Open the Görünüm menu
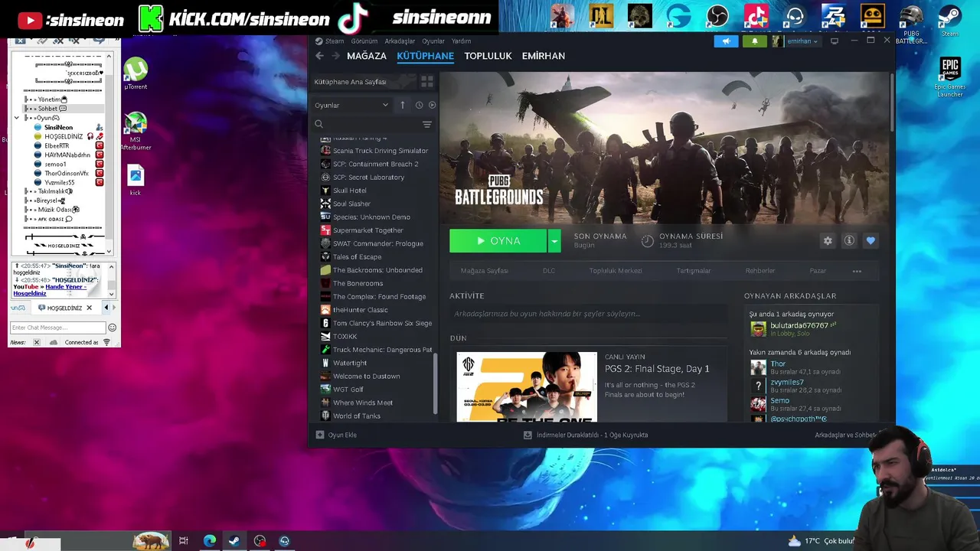 point(364,41)
